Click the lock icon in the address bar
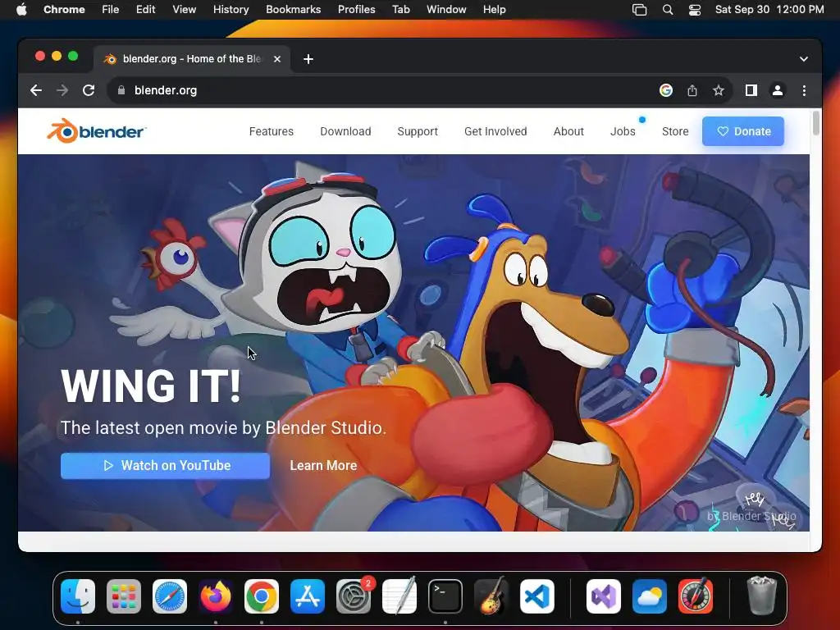Image resolution: width=840 pixels, height=630 pixels. (x=121, y=90)
